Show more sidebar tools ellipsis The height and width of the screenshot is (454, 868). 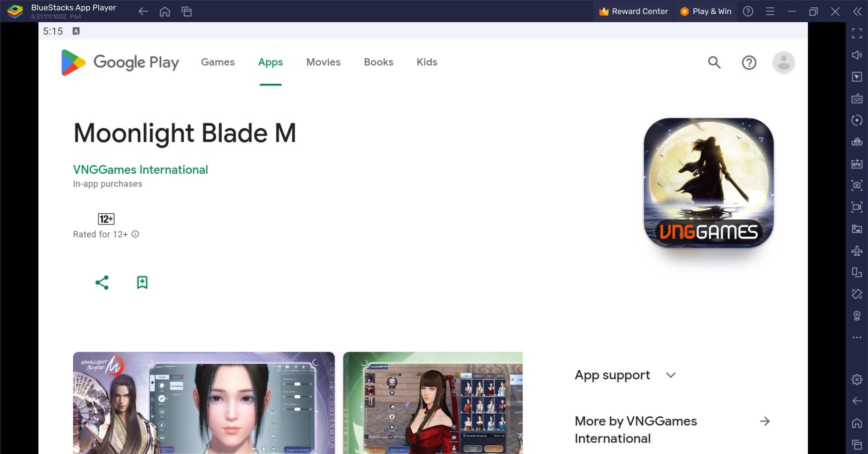click(857, 337)
